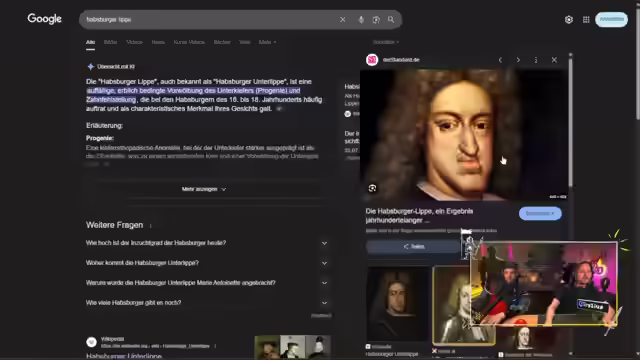Screen dimensions: 640x360
Task: Open the more options dots on the Wikipedia result
Action: [215, 346]
